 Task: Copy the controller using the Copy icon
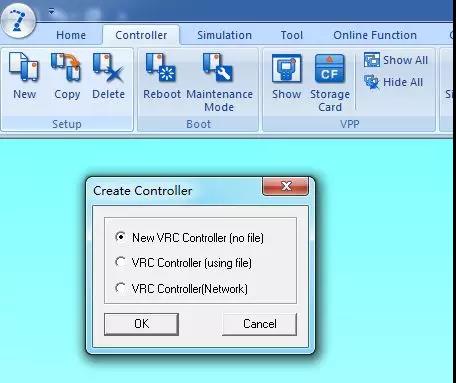click(67, 76)
